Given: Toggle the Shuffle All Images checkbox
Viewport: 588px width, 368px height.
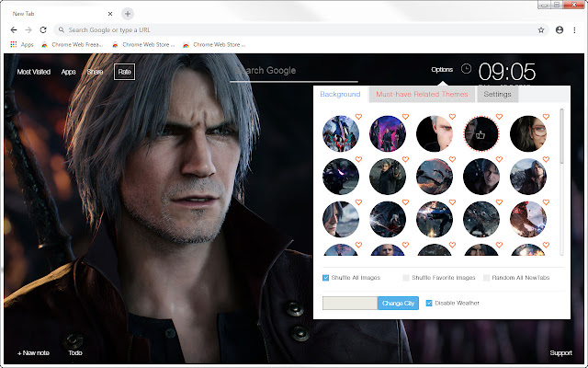Looking at the screenshot, I should (x=325, y=278).
